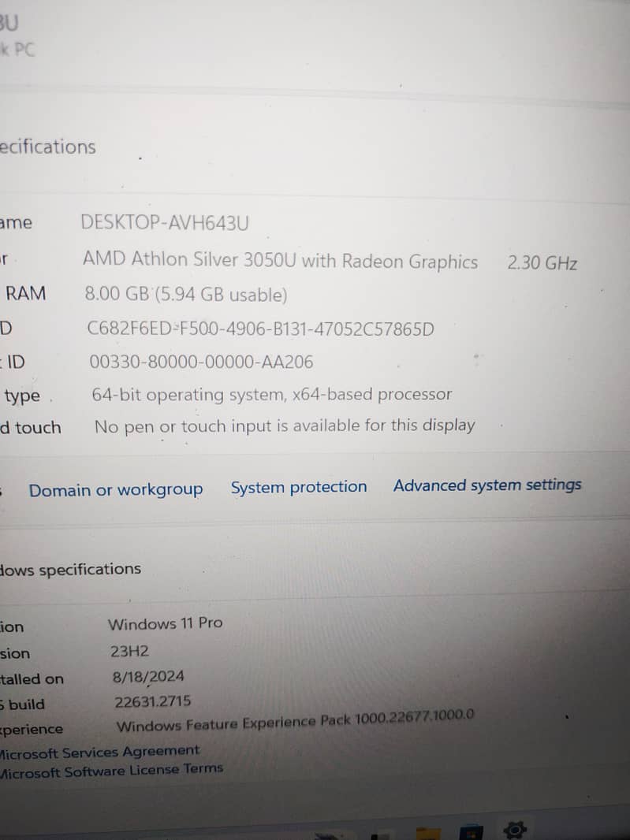The width and height of the screenshot is (630, 840).
Task: Open the Domain or workgroup link
Action: click(116, 489)
